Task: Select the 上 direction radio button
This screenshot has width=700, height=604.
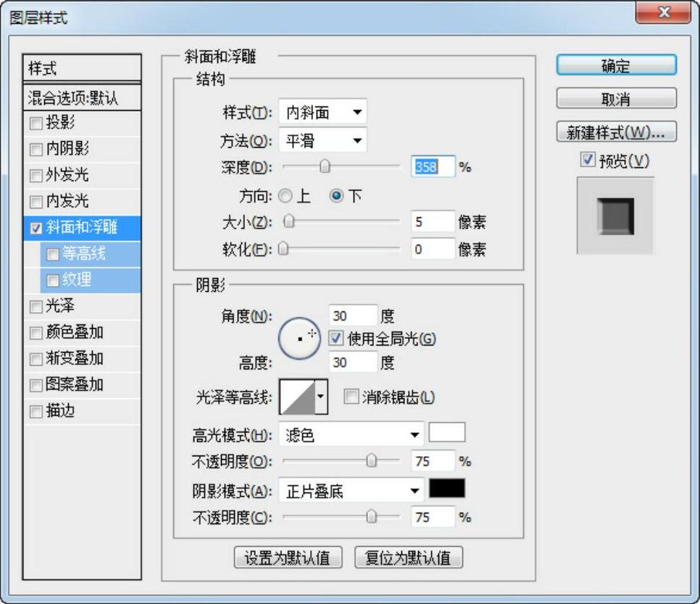Action: tap(286, 196)
